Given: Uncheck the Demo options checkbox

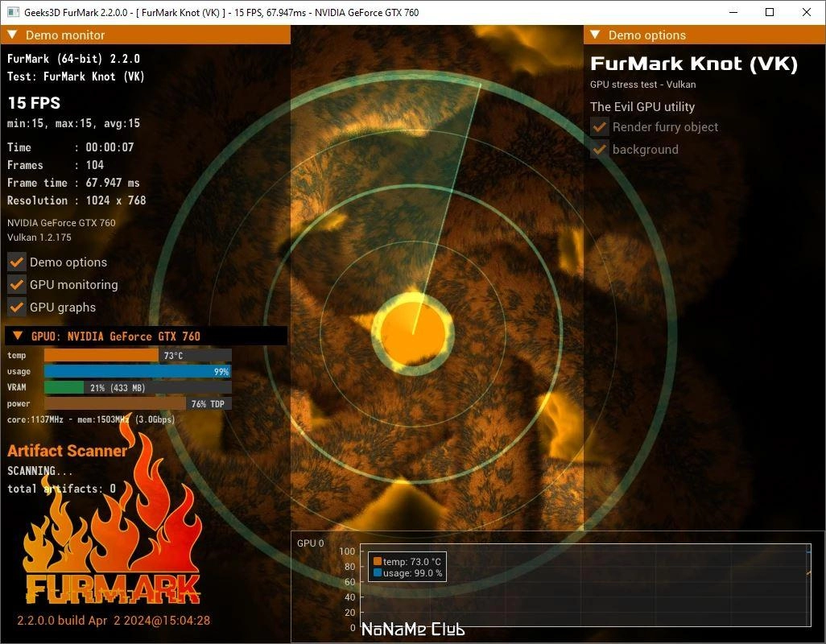Looking at the screenshot, I should pyautogui.click(x=17, y=262).
